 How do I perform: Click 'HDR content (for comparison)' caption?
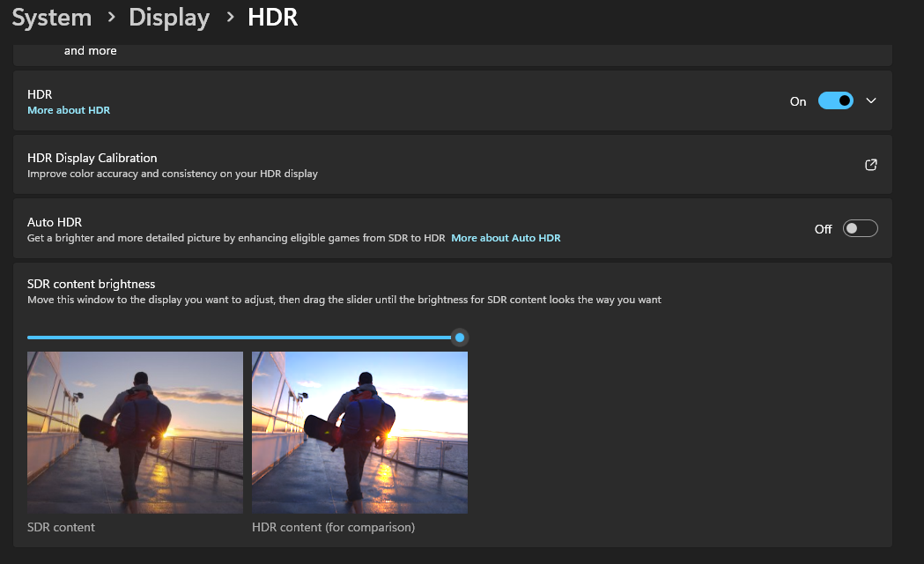point(334,528)
